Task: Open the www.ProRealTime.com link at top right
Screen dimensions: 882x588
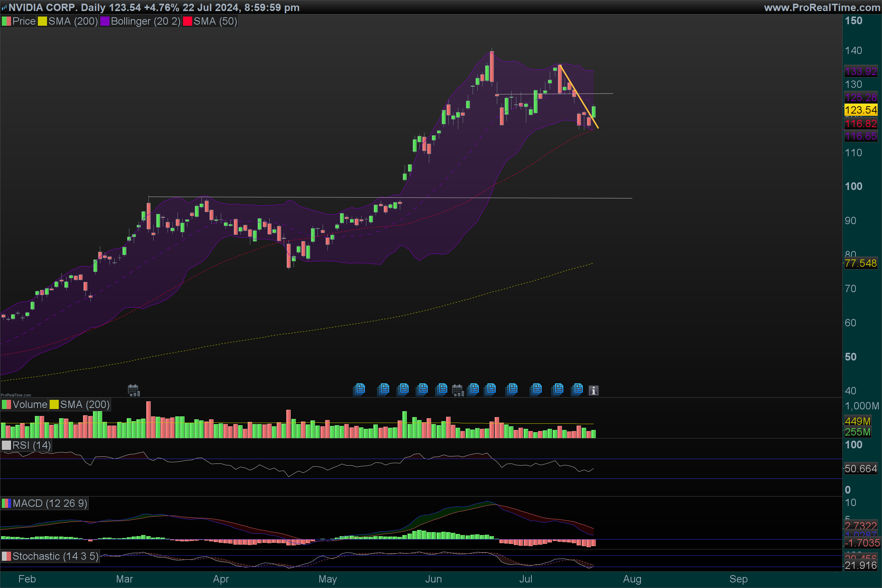Action: pyautogui.click(x=822, y=7)
